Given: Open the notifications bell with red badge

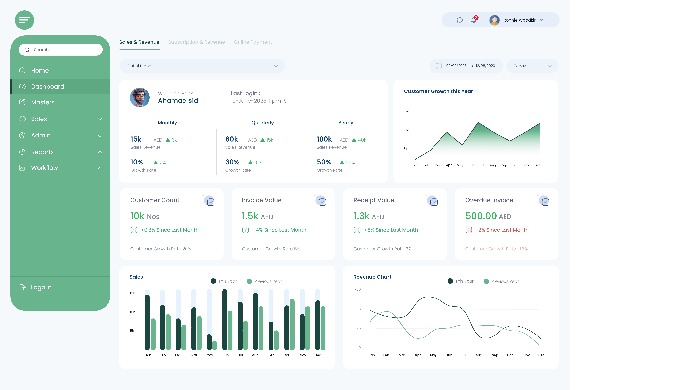Looking at the screenshot, I should [x=475, y=19].
